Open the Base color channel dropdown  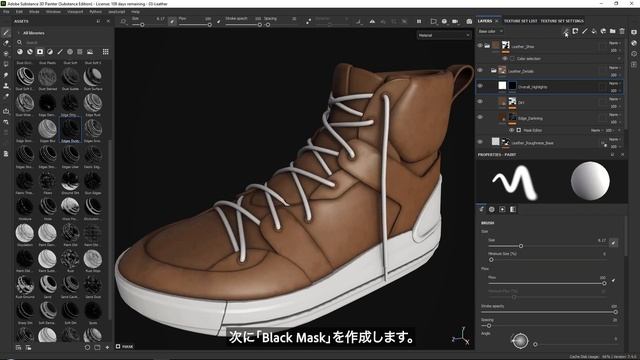490,31
